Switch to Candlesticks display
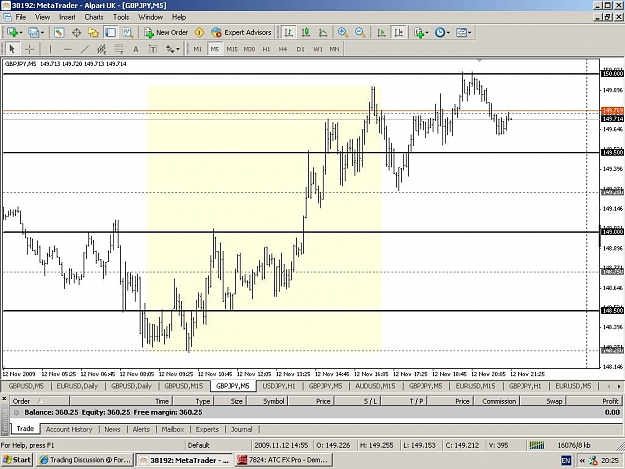Screen dimensions: 625x469 click(305, 32)
